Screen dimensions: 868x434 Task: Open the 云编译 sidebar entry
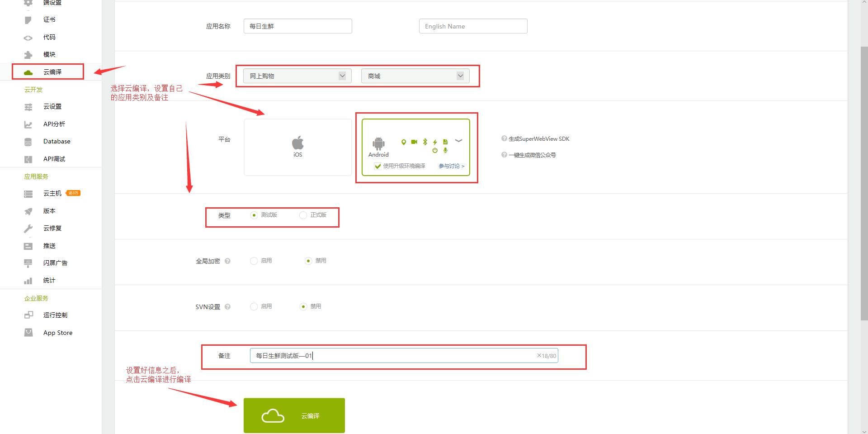tap(51, 72)
